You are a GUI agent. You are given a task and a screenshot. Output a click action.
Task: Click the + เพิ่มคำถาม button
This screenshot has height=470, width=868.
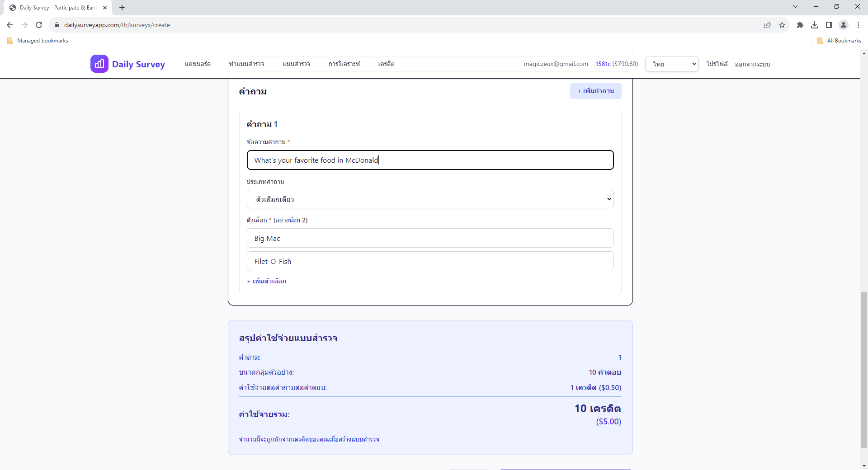coord(595,91)
